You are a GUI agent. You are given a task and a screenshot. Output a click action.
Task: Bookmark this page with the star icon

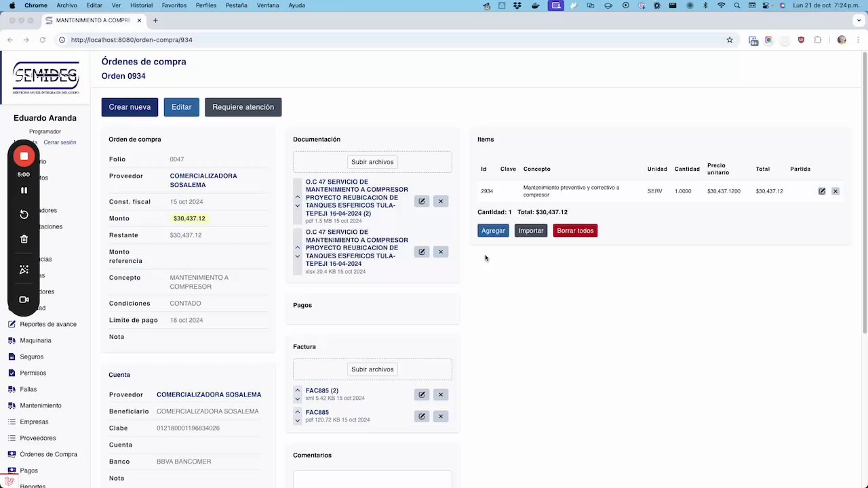point(730,40)
